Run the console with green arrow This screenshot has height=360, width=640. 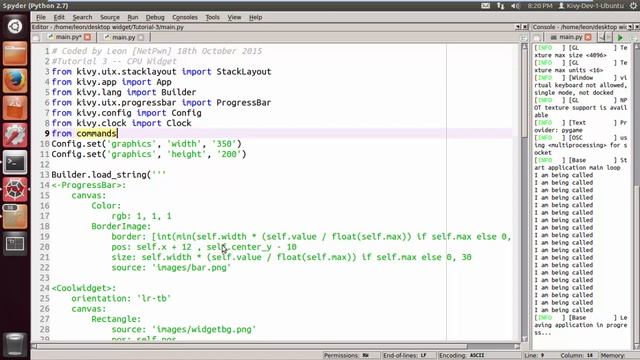[620, 38]
